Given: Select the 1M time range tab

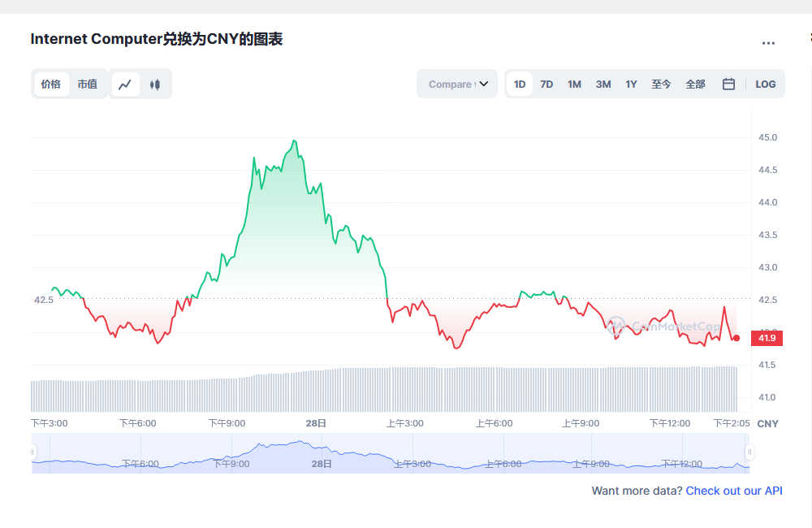Looking at the screenshot, I should [x=574, y=84].
